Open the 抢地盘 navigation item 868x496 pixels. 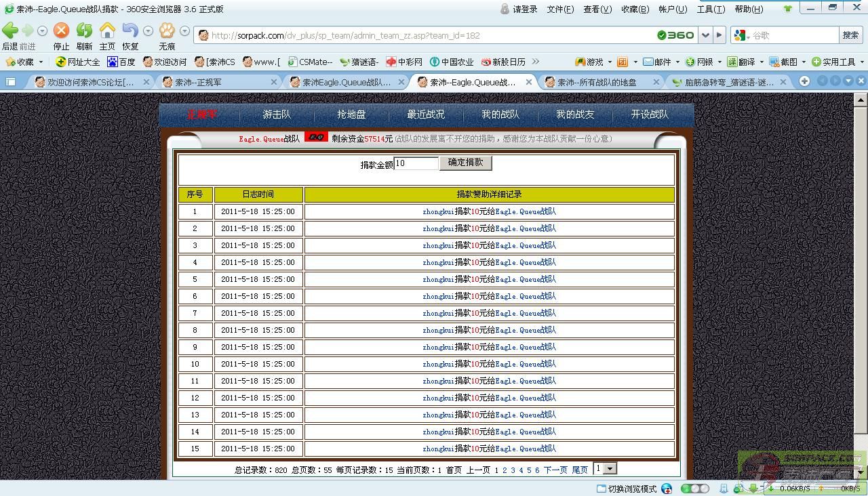click(351, 115)
